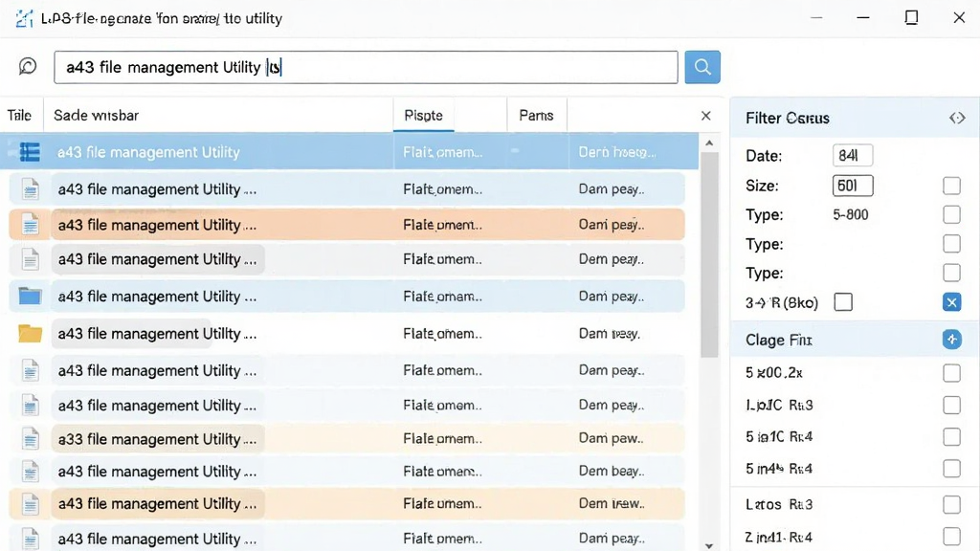980x551 pixels.
Task: Tick the checkbox on the Size row
Action: point(951,186)
